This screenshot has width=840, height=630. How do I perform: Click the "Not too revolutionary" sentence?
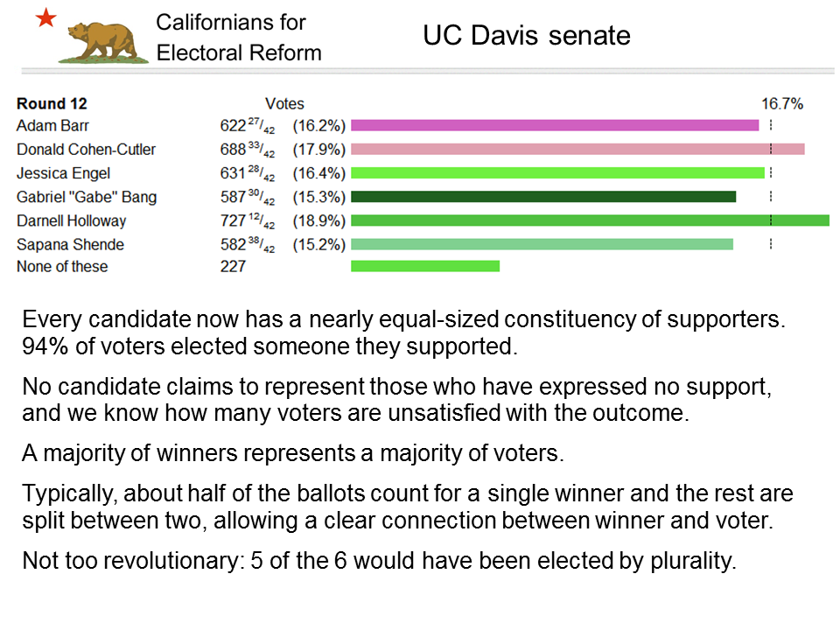pos(379,561)
